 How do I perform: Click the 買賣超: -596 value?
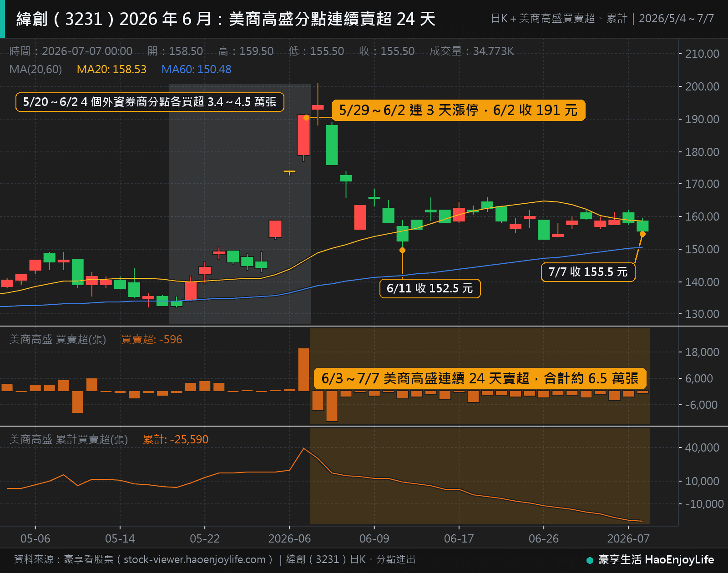point(152,339)
